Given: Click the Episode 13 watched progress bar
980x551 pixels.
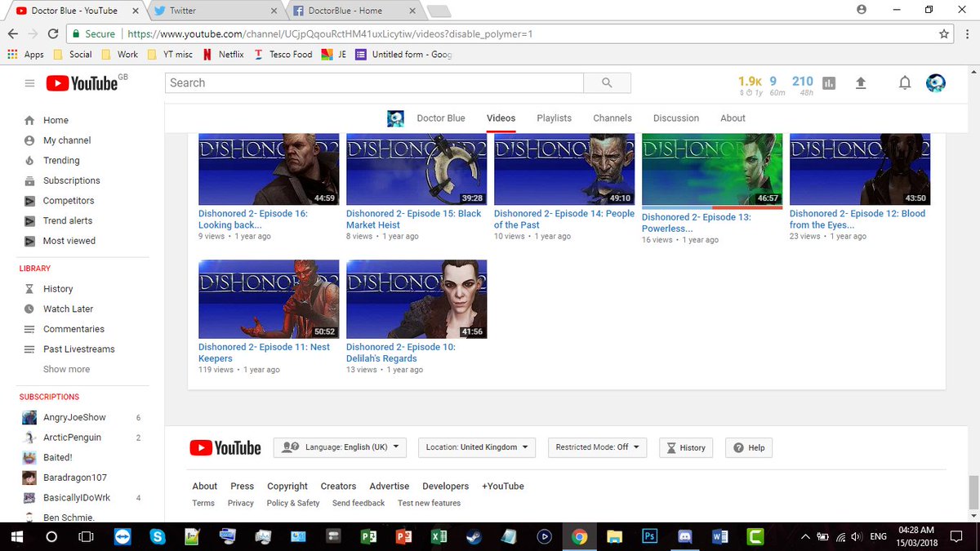Looking at the screenshot, I should pos(712,207).
